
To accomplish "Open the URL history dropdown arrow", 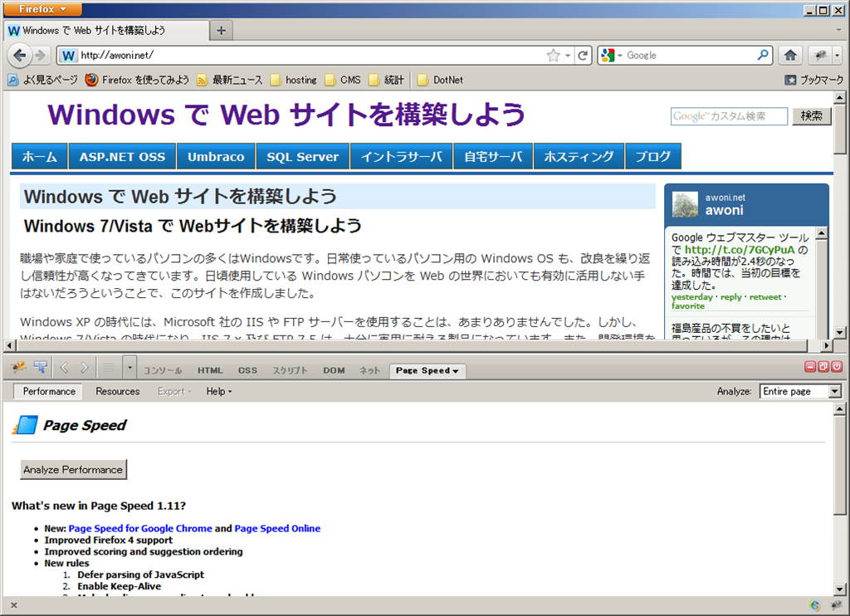I will pos(568,56).
